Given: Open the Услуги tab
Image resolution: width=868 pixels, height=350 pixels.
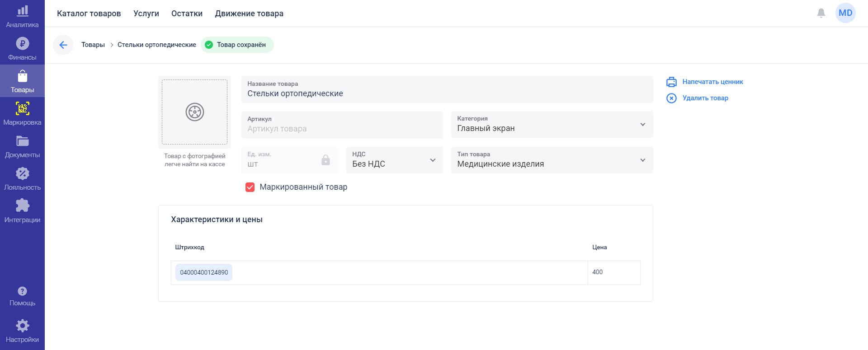Looking at the screenshot, I should 146,14.
